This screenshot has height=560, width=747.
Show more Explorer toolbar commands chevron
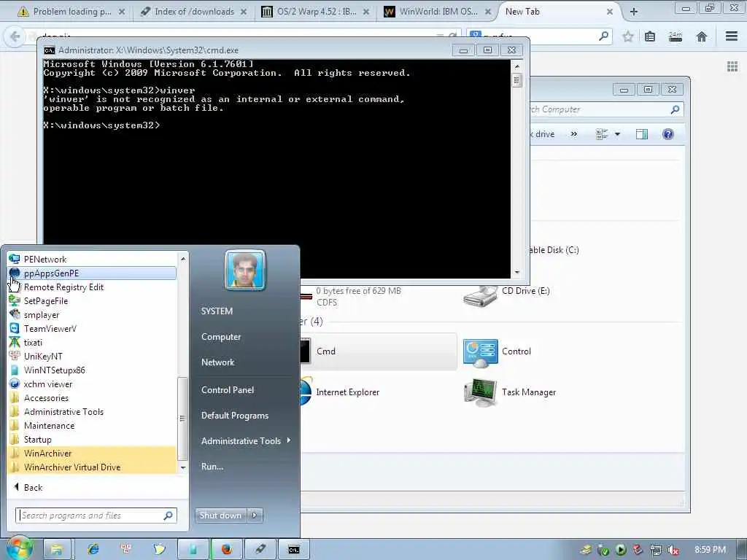[573, 134]
